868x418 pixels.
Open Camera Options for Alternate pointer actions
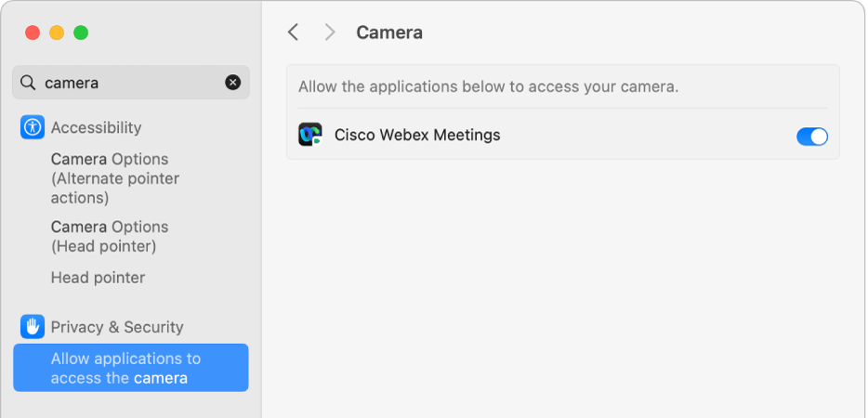115,178
